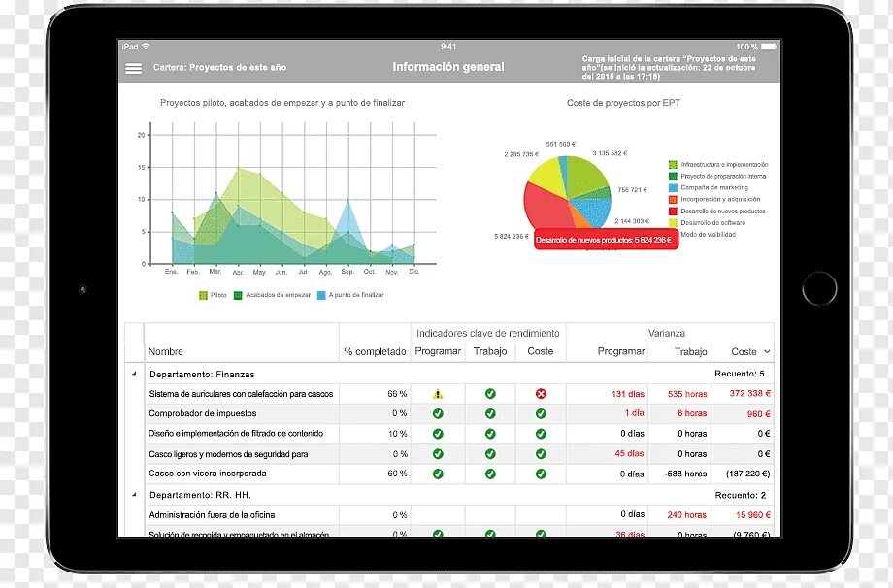Click the 3 135 582 € pie label
The height and width of the screenshot is (588, 893).
tap(610, 153)
